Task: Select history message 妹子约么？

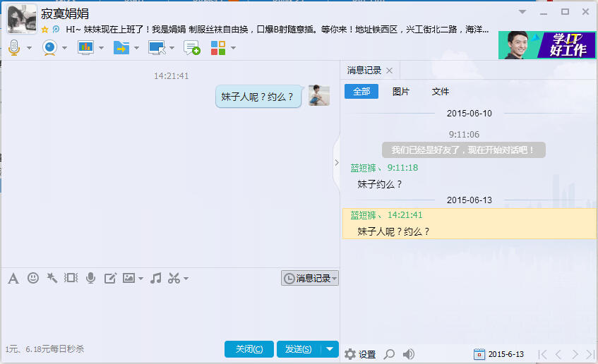Action: (379, 185)
